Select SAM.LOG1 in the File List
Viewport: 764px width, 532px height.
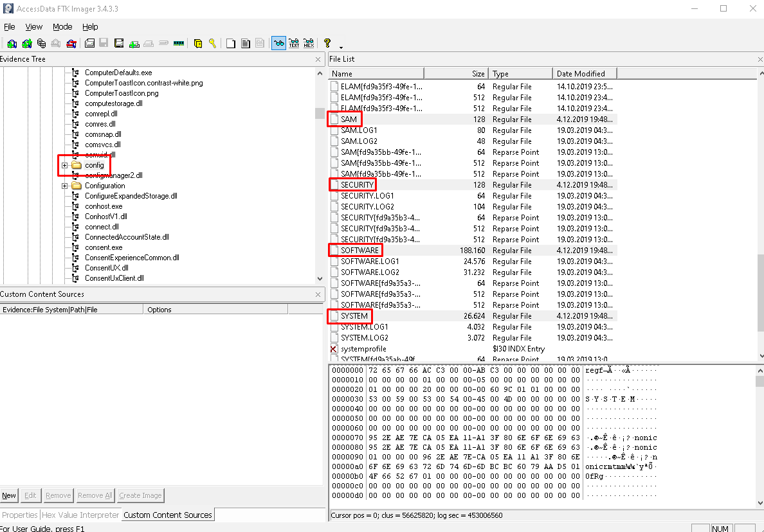[x=359, y=130]
